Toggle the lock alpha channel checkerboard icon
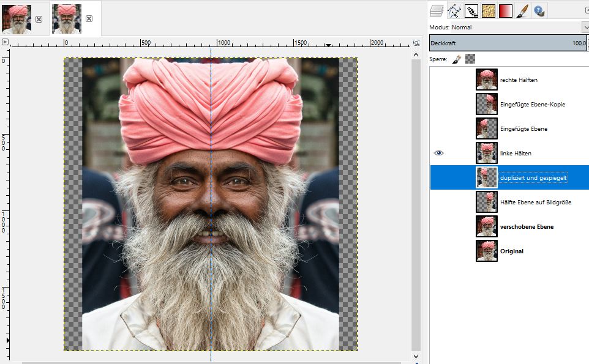Viewport: 589px width, 364px height. [x=470, y=59]
